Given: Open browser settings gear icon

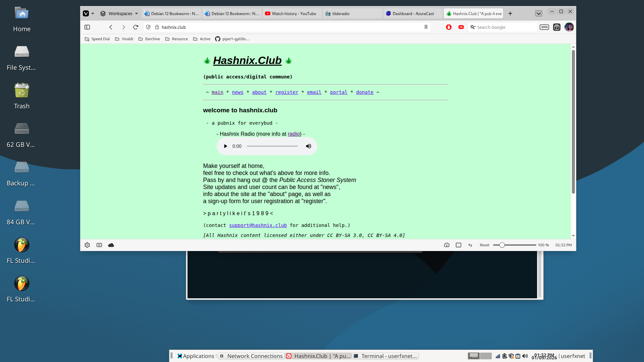Looking at the screenshot, I should tap(87, 245).
